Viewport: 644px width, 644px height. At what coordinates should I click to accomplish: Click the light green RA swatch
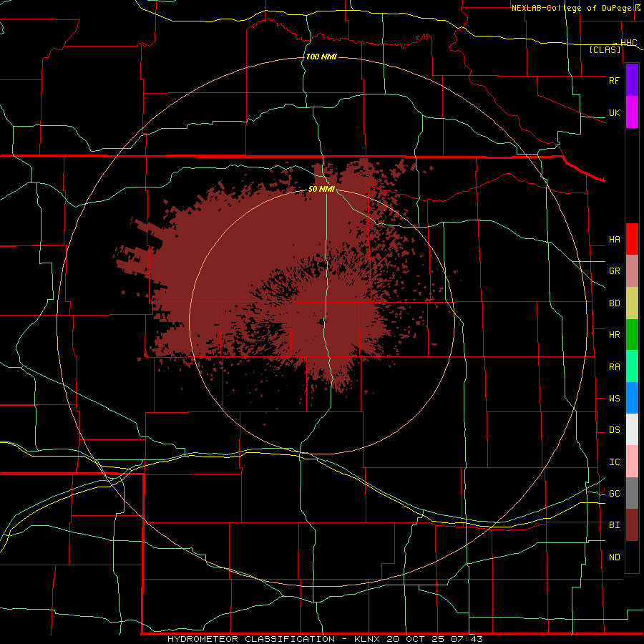click(x=632, y=366)
